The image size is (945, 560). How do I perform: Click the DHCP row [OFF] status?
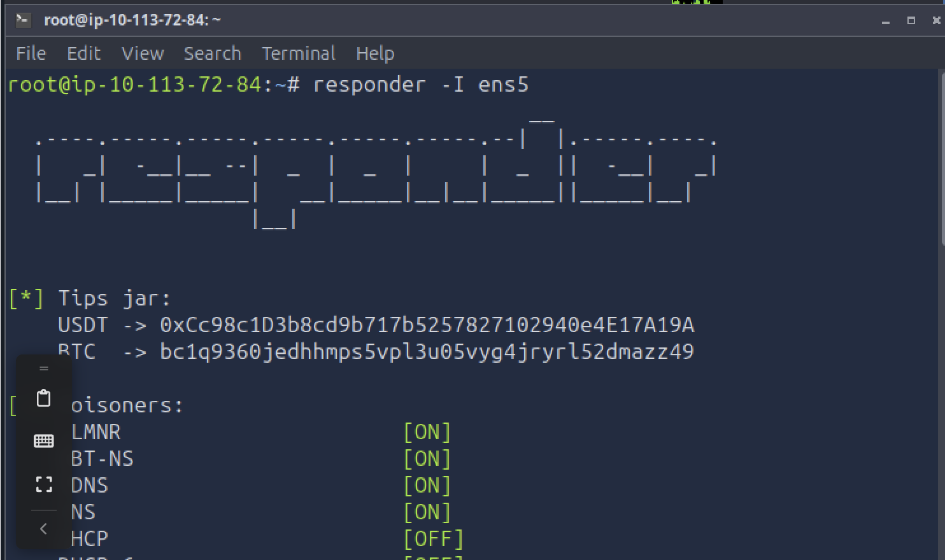[434, 539]
